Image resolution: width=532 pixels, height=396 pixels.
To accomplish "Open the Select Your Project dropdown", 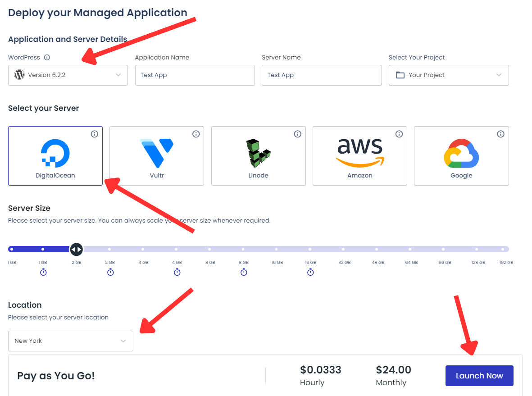I will (x=449, y=75).
